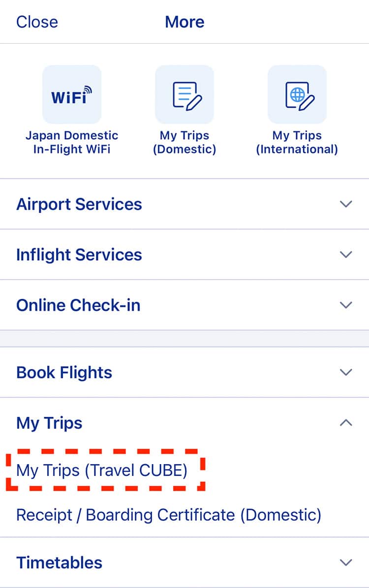Tap the My Trips (Domestic) document icon
The width and height of the screenshot is (369, 588).
click(184, 94)
